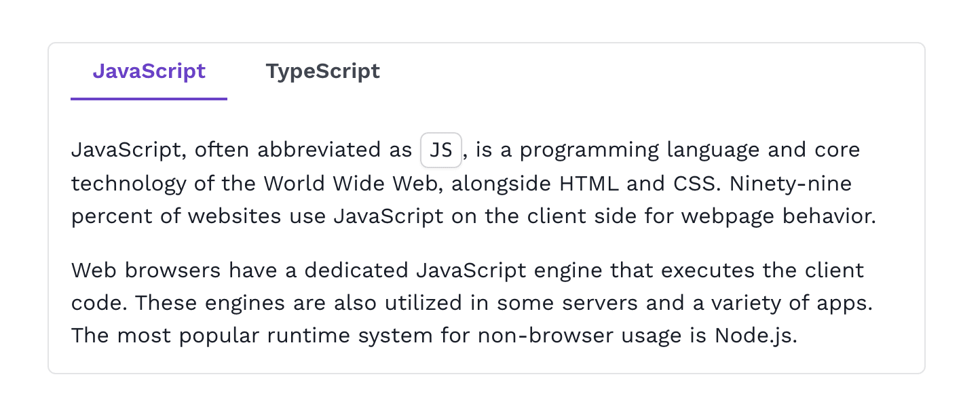This screenshot has width=980, height=419.
Task: Click the purple underline beneath JavaScript tab
Action: (149, 99)
